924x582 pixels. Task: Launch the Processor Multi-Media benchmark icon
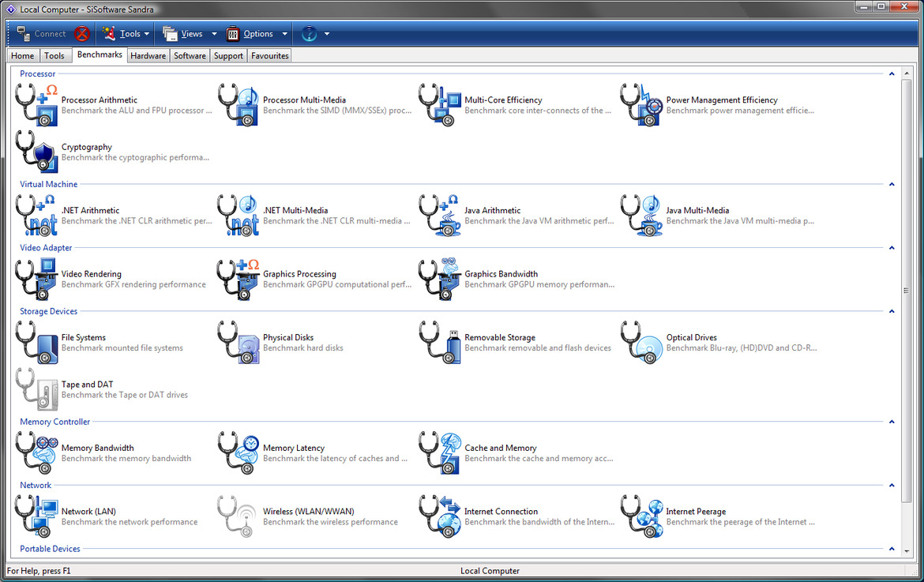point(239,105)
